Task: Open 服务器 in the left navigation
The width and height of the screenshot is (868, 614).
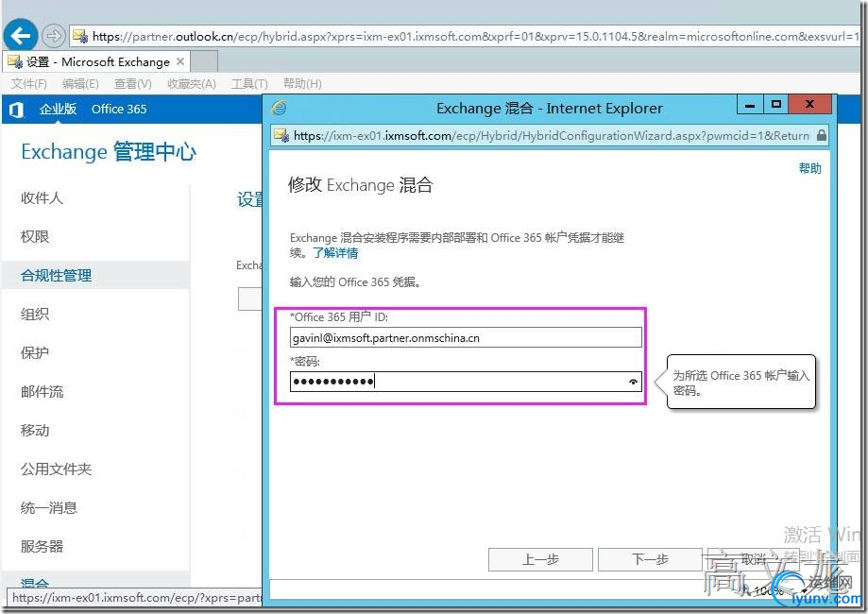Action: (x=42, y=546)
